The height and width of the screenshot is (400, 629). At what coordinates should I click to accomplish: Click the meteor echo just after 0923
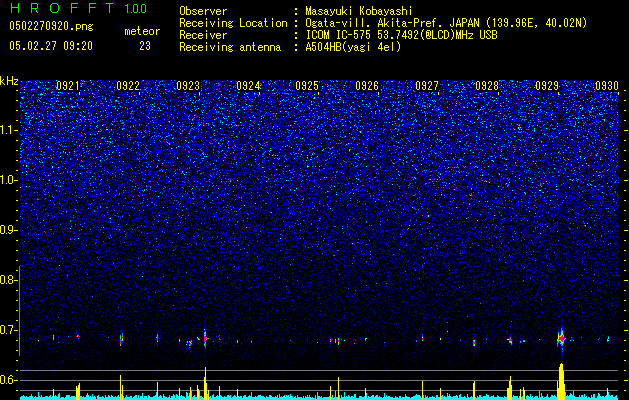pos(205,338)
